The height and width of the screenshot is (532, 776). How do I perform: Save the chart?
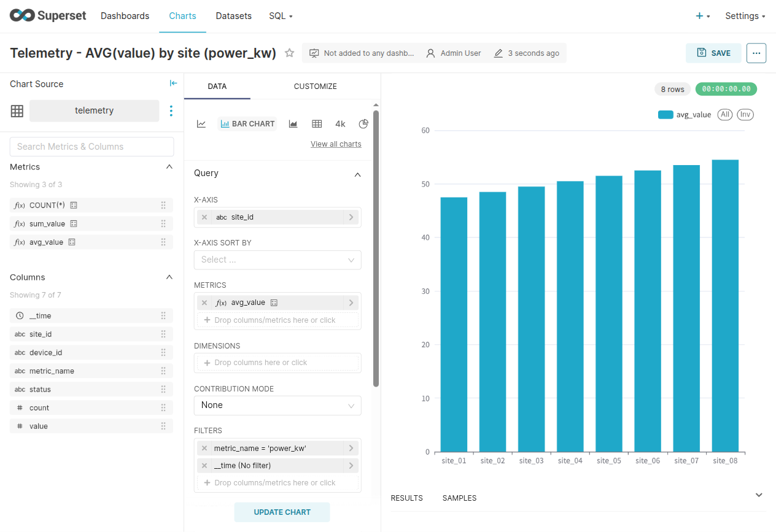[x=713, y=53]
